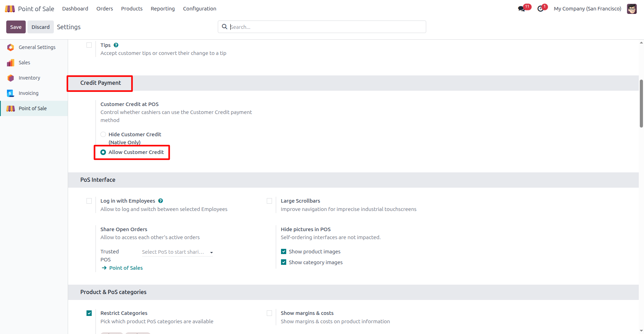The image size is (644, 334).
Task: Click the Log in with Employees help icon
Action: pyautogui.click(x=160, y=201)
